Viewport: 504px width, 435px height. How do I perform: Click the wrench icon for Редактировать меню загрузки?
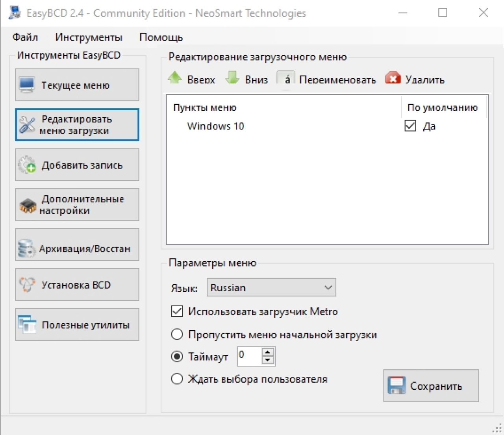point(27,125)
